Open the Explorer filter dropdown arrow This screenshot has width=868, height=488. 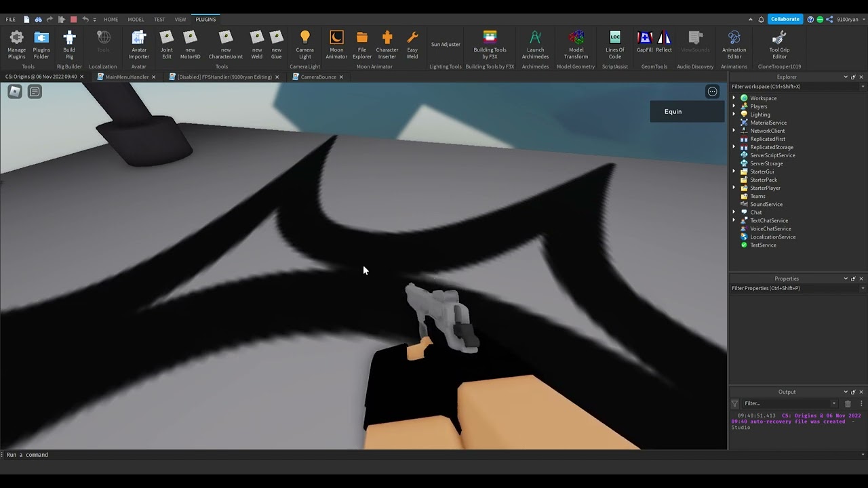(862, 87)
